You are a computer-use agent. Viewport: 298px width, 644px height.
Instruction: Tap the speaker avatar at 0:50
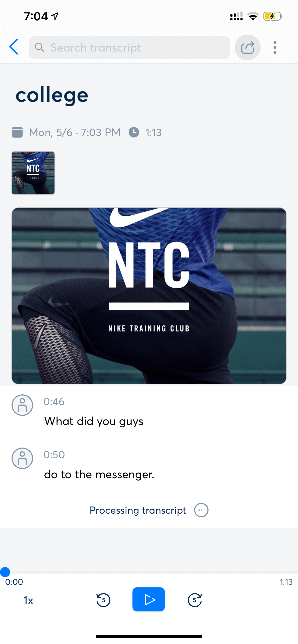click(x=22, y=458)
